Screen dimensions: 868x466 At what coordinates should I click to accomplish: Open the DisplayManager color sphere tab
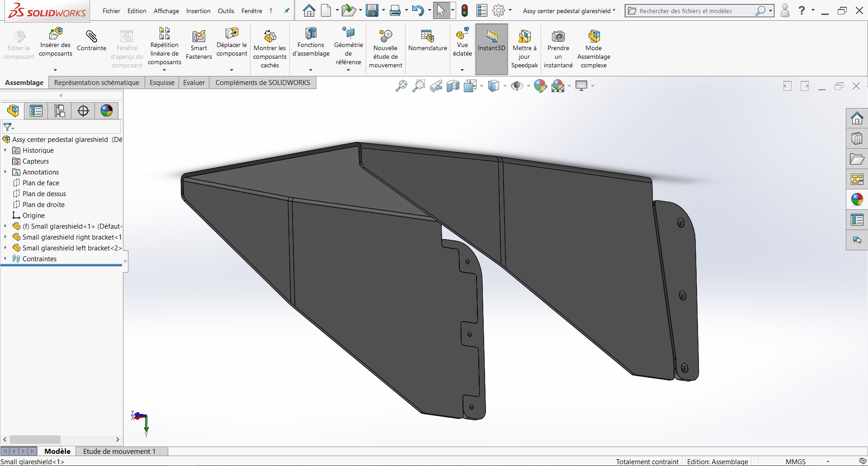pos(107,111)
